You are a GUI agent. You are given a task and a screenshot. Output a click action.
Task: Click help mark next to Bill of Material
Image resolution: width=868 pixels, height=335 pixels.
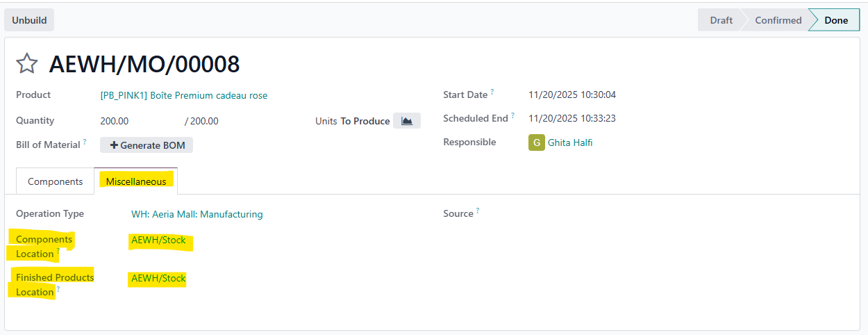point(85,142)
